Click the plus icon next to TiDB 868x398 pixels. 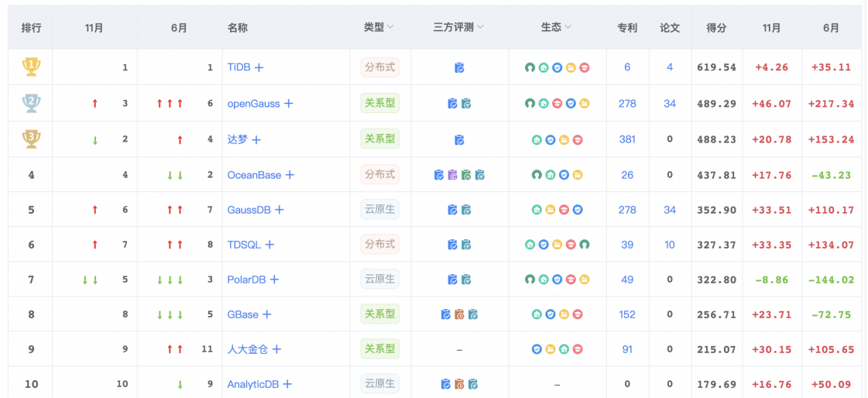coord(259,67)
